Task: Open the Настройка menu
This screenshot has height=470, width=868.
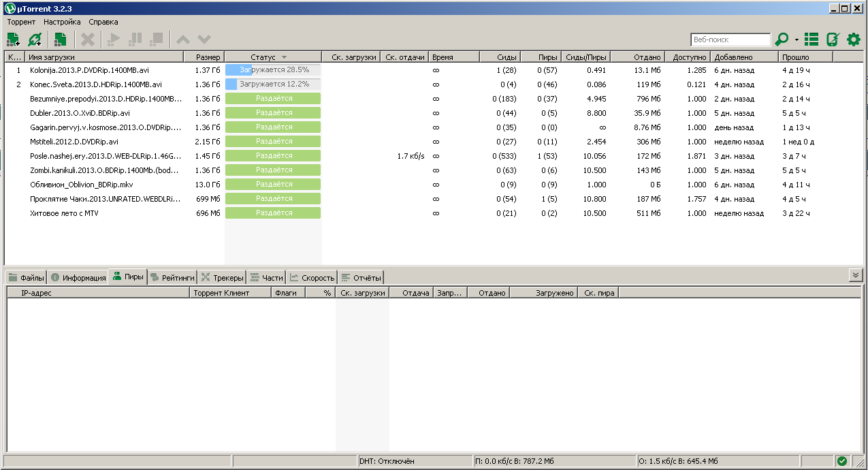Action: 62,22
